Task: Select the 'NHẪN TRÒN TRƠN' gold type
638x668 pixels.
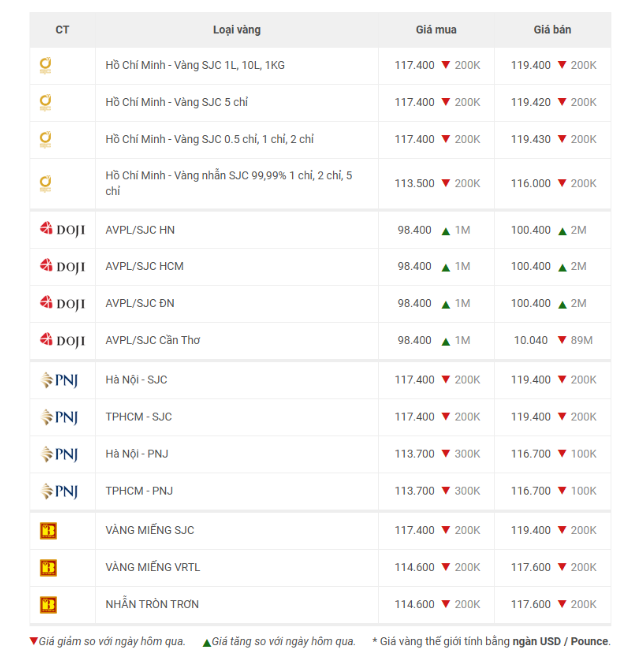Action: [152, 605]
